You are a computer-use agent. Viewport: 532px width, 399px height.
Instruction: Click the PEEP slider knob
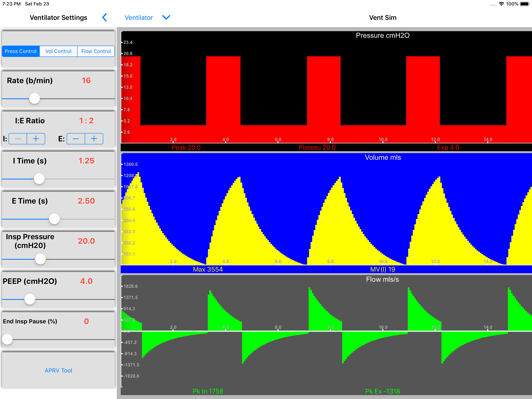30,299
